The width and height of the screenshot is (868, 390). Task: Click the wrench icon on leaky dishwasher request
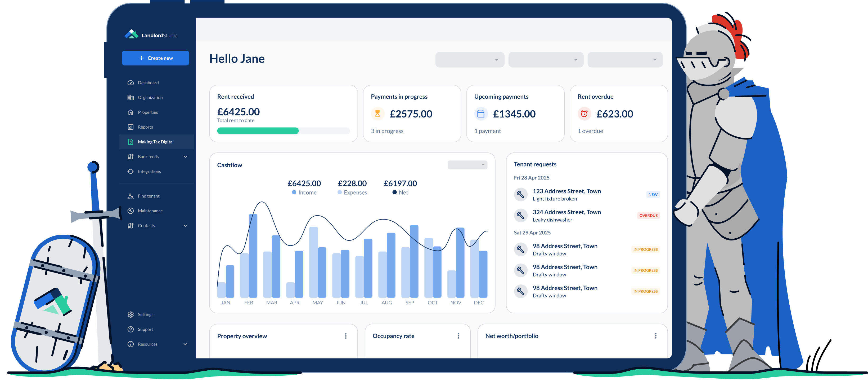pos(521,215)
